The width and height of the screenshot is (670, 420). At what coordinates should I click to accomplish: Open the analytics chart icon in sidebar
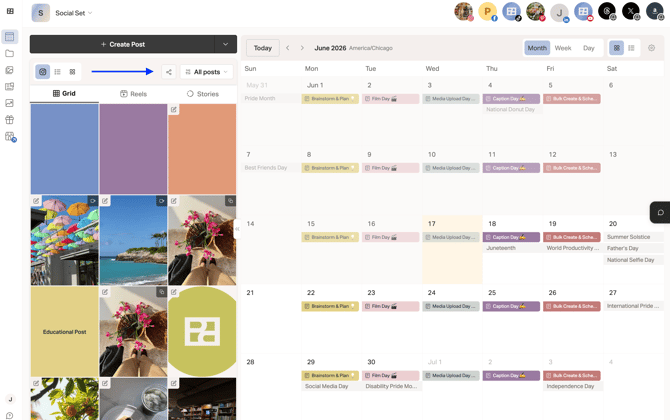(9, 103)
